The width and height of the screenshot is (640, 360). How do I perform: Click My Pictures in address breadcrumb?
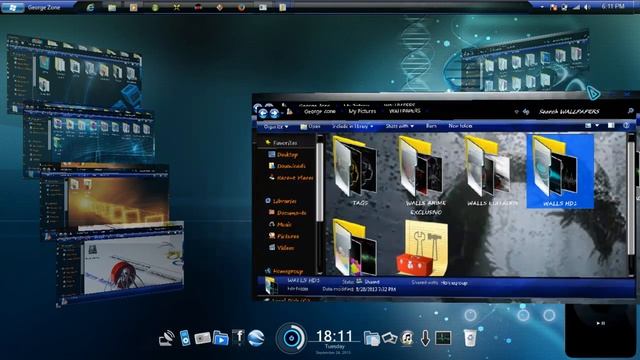pyautogui.click(x=362, y=111)
